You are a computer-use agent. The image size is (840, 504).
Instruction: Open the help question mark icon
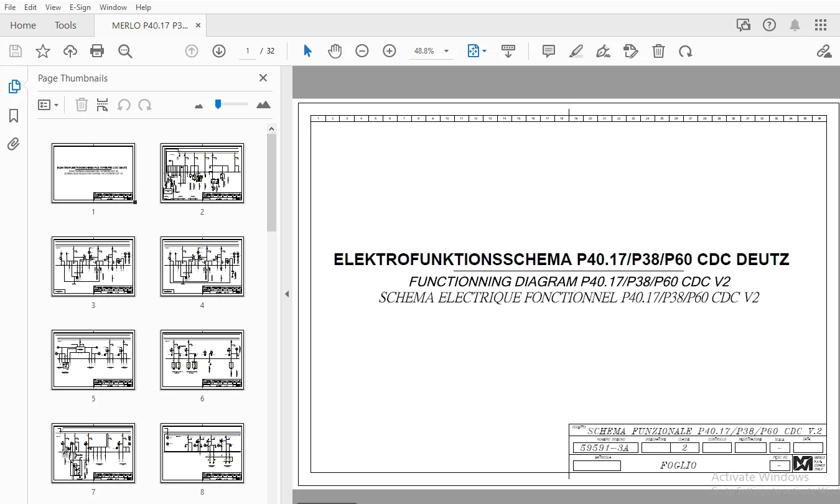770,26
